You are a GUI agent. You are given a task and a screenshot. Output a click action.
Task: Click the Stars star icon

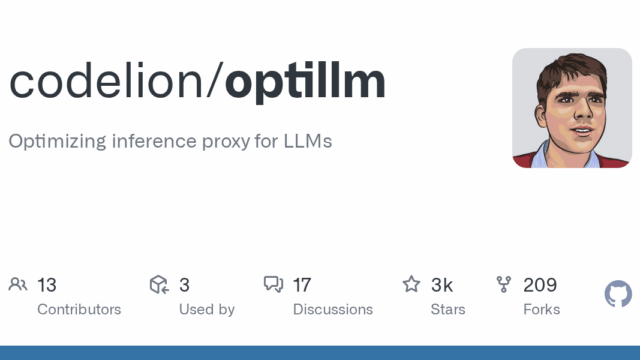[x=411, y=284]
